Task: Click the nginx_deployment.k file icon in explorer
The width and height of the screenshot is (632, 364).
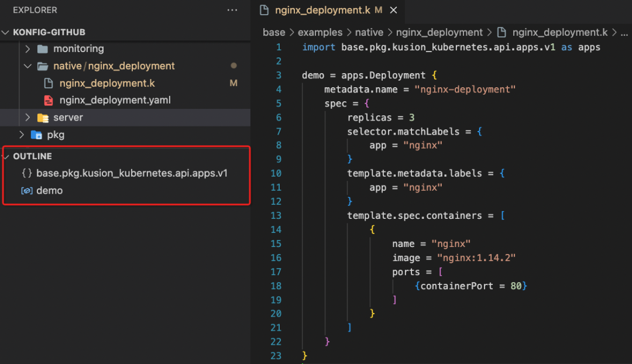Action: click(49, 83)
